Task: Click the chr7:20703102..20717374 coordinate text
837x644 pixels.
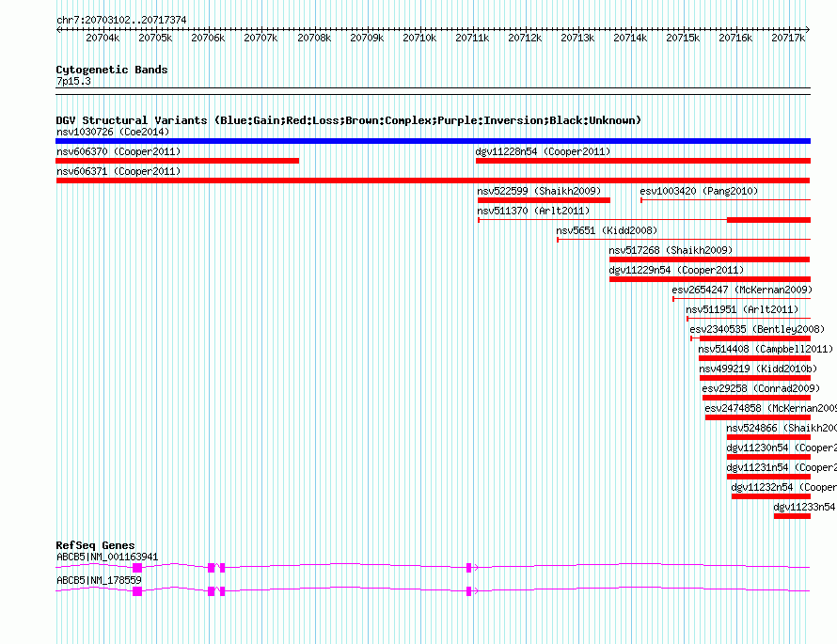Action: point(121,20)
